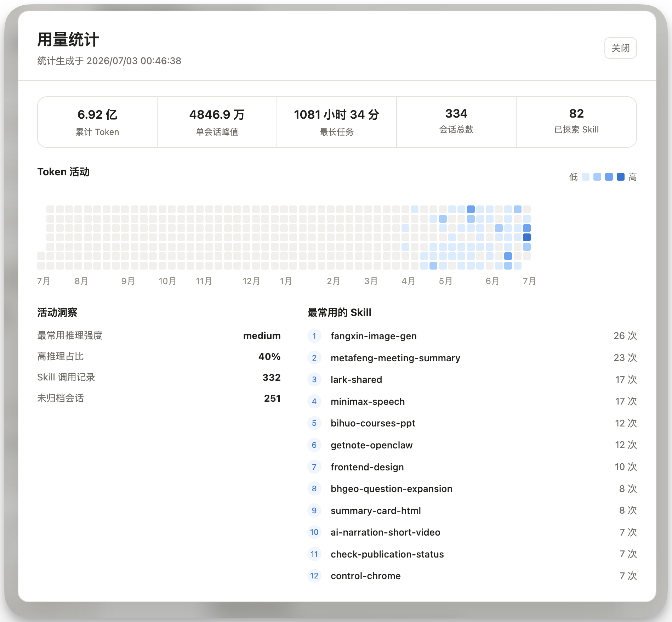Click the darkest blue legend swatch

pos(621,177)
